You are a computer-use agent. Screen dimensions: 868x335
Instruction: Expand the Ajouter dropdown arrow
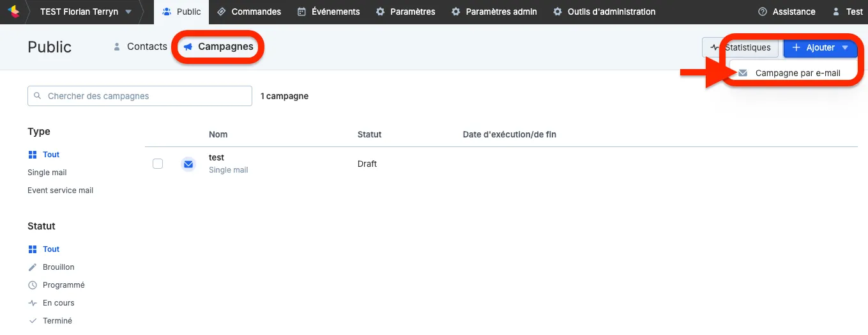845,47
